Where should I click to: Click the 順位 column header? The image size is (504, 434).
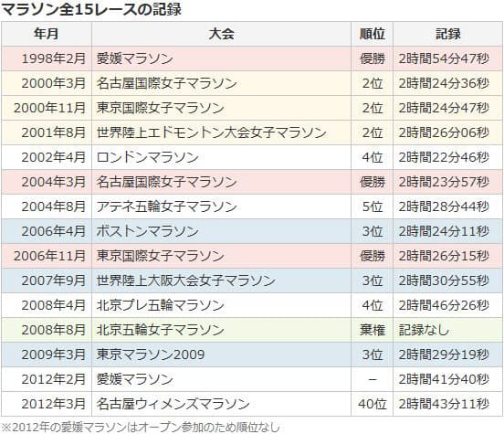[372, 34]
